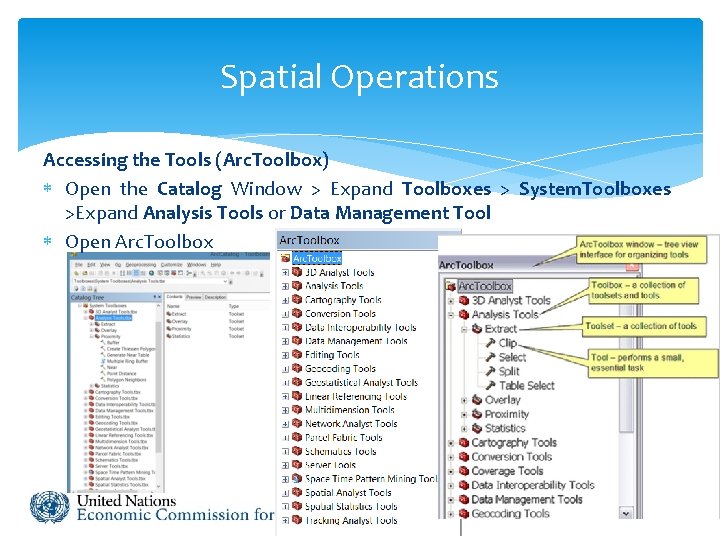Click the Geostatistical Analyst Tools toolbox icon

297,382
